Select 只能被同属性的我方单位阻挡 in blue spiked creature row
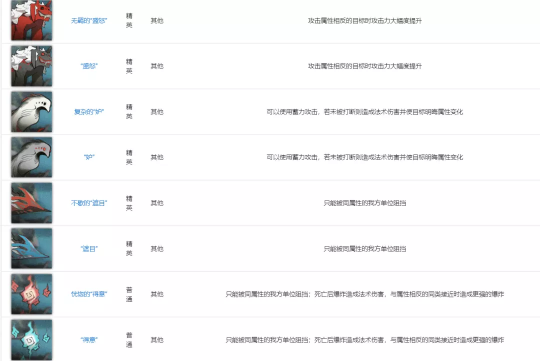 tap(365, 248)
